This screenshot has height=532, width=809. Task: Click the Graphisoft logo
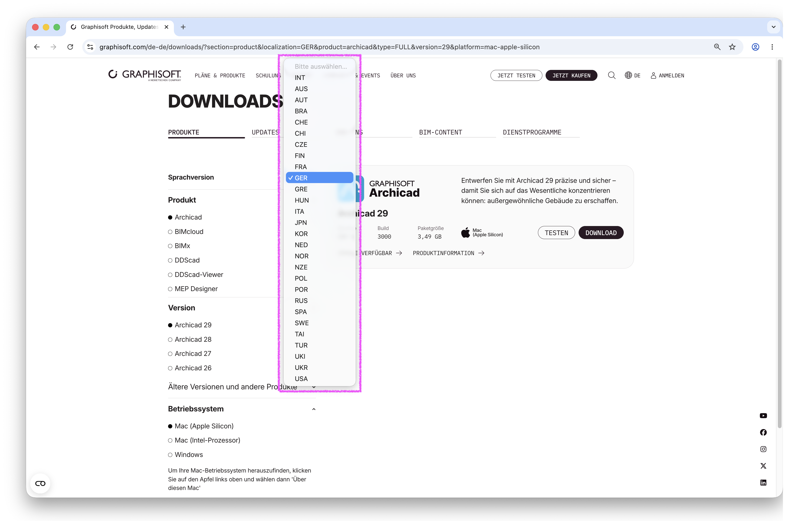tap(144, 75)
